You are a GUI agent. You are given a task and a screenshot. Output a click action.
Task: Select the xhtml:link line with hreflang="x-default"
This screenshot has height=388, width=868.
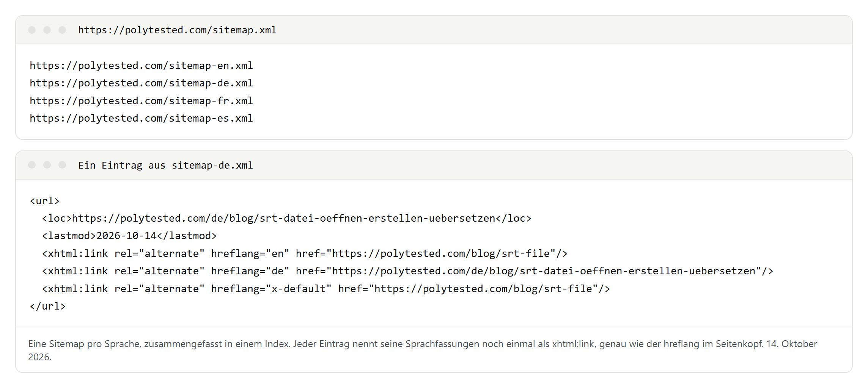point(326,289)
